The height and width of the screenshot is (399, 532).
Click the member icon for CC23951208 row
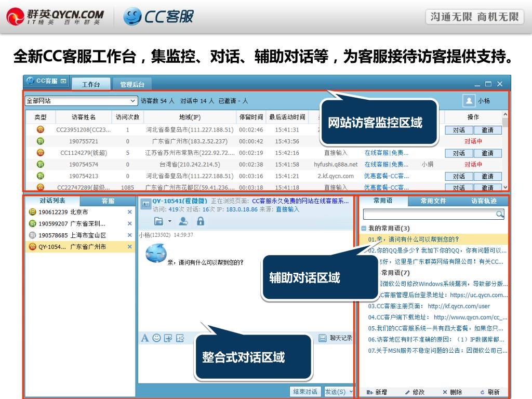click(x=41, y=129)
